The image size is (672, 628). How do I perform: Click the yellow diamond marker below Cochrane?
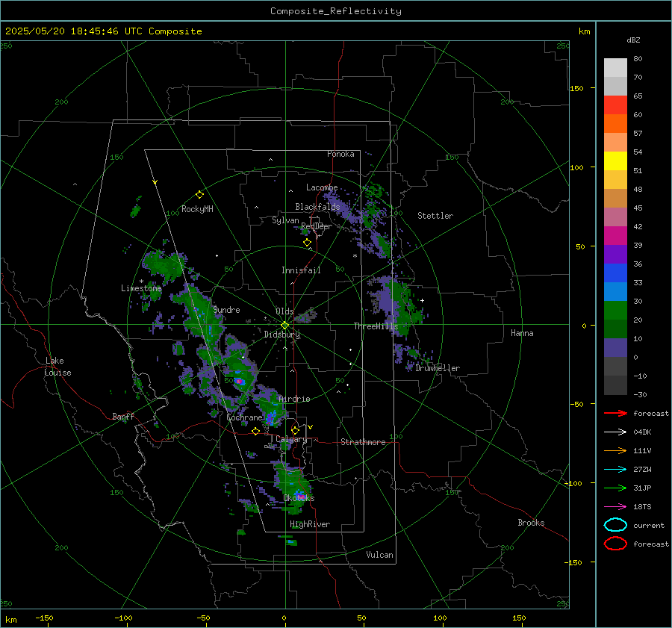coord(255,431)
